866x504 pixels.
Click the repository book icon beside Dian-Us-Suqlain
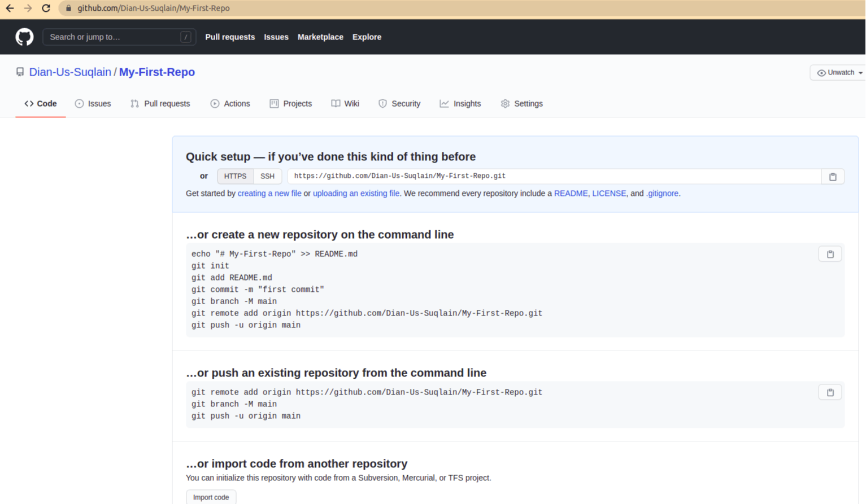tap(20, 72)
